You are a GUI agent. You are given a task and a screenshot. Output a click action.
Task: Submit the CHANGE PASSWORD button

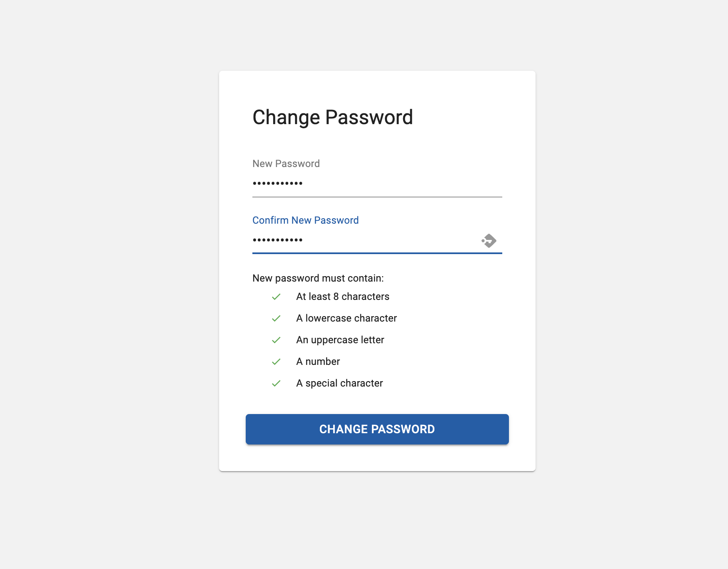[x=377, y=429]
